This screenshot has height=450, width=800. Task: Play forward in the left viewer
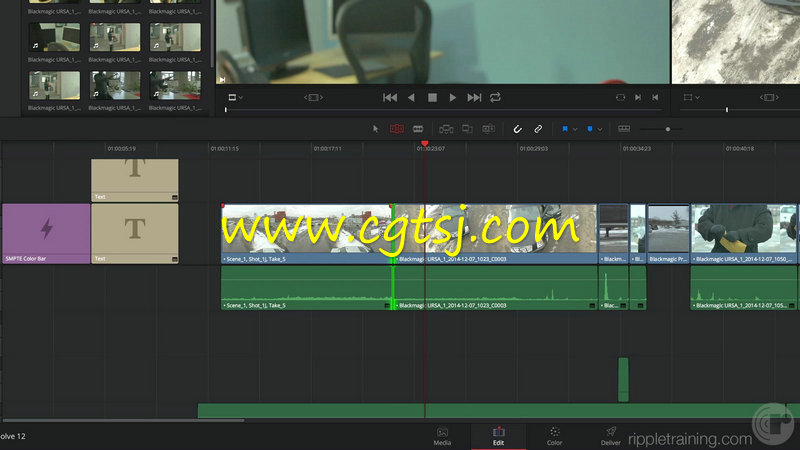453,97
